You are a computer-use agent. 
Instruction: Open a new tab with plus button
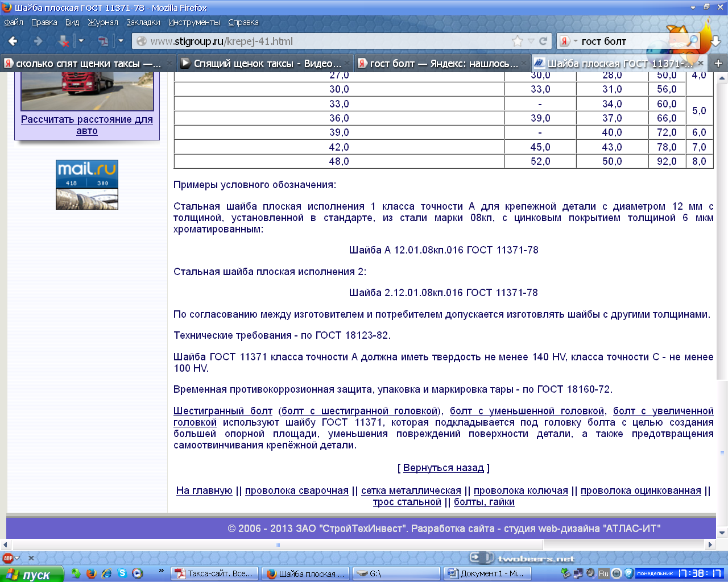pyautogui.click(x=718, y=63)
